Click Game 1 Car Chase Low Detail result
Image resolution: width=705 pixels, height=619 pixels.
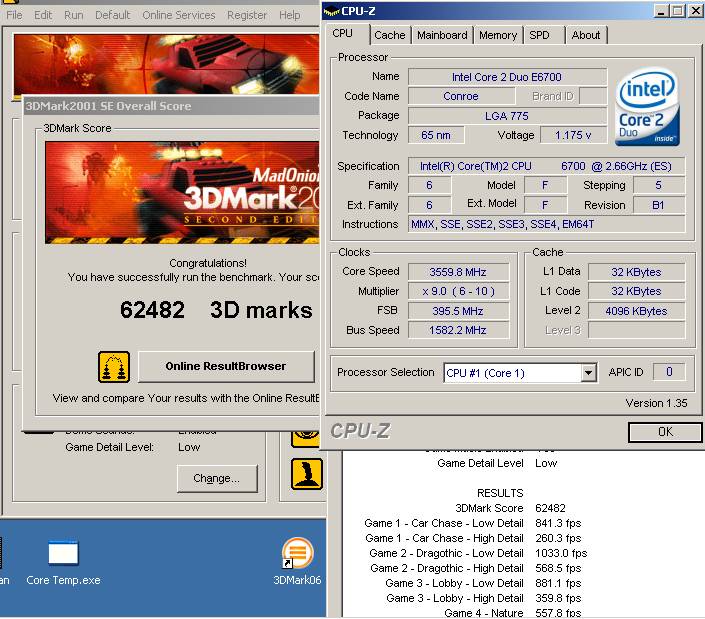tap(473, 523)
